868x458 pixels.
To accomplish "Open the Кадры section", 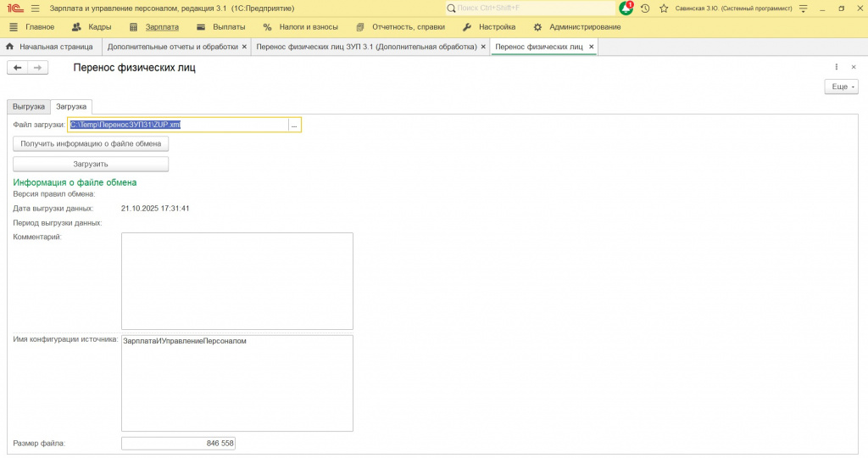I will click(92, 26).
